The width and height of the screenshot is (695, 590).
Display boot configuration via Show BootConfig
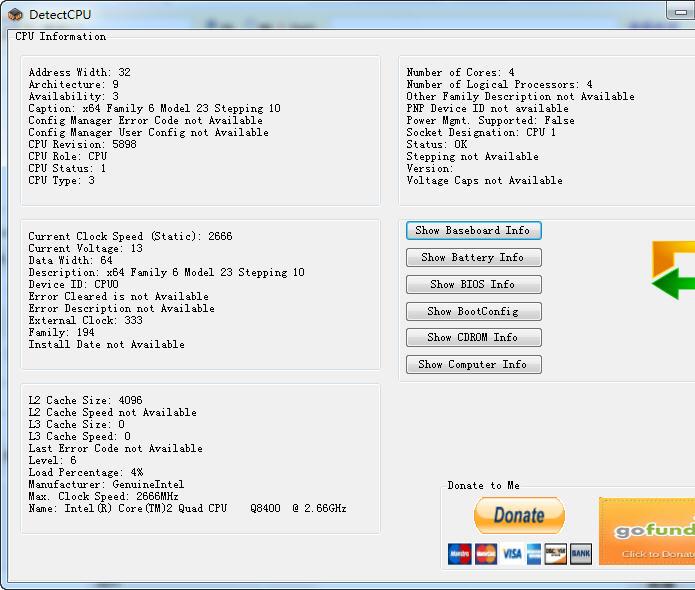[x=473, y=311]
